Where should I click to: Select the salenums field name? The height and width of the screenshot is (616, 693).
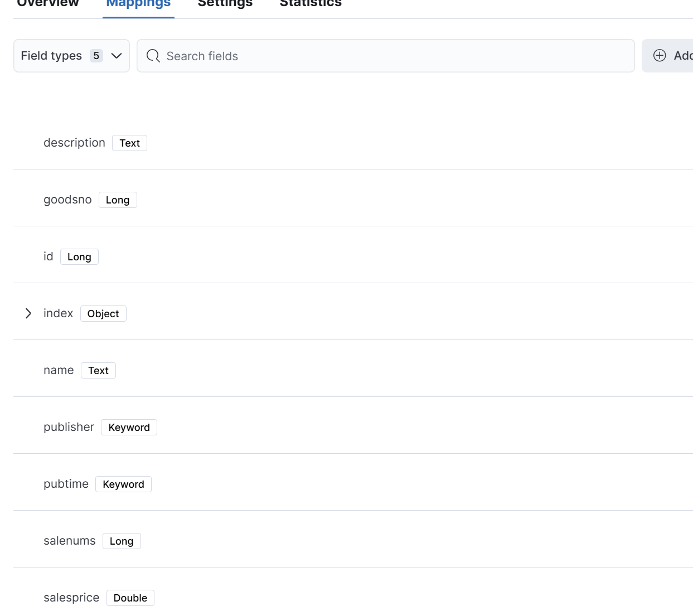[70, 541]
